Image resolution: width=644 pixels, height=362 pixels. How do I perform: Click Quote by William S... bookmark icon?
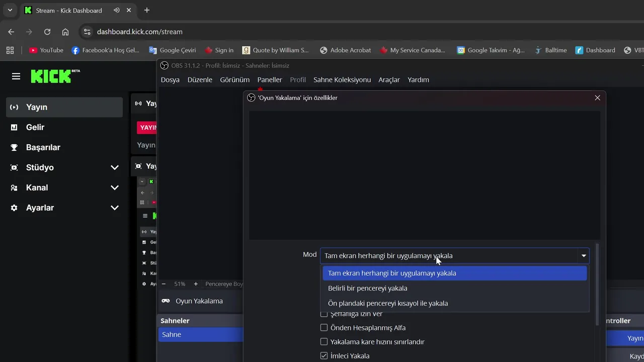[246, 50]
